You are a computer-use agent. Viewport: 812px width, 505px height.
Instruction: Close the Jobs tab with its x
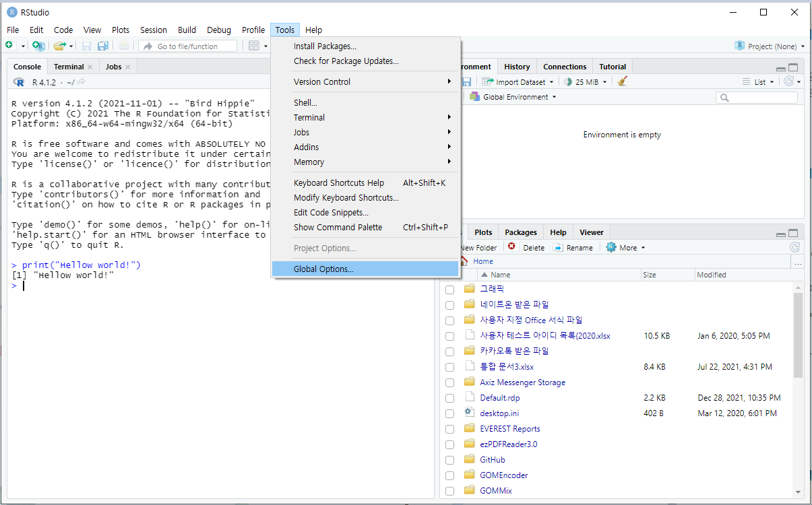point(127,67)
